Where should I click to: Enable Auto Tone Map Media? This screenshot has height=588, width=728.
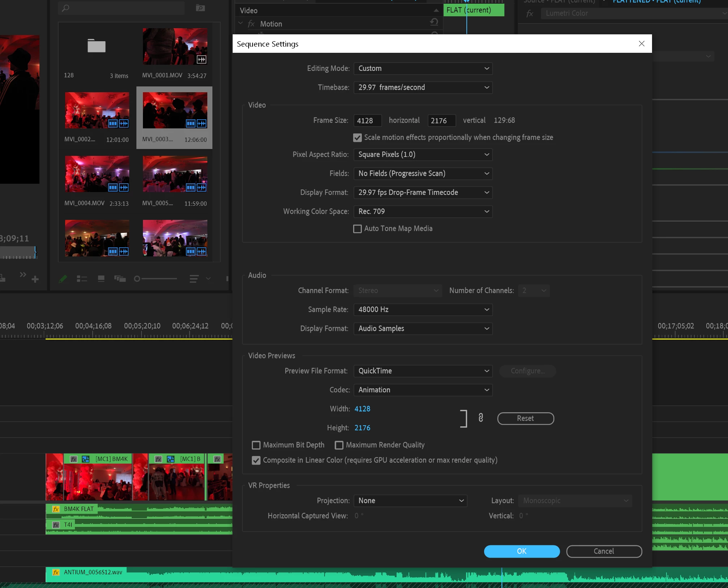[357, 229]
